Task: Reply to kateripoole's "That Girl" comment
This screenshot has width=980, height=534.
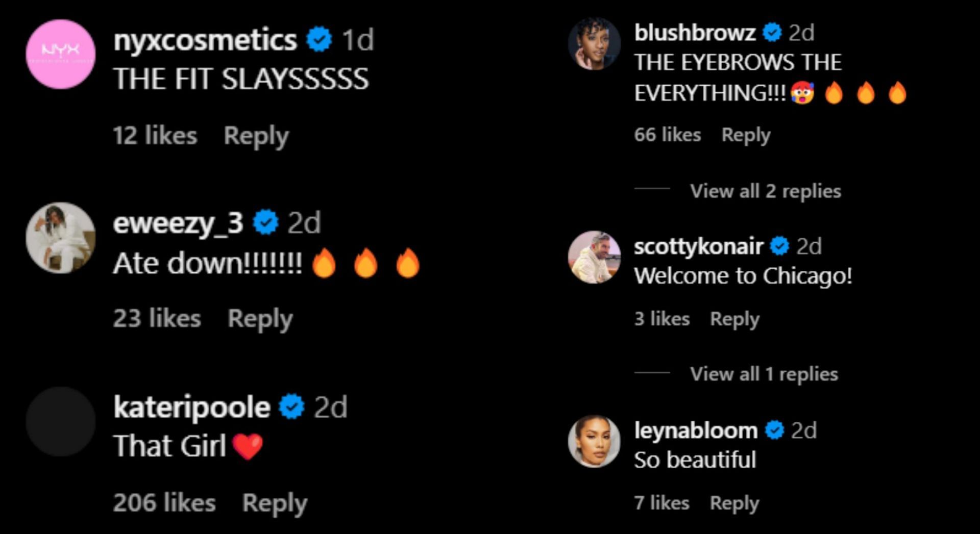Action: click(x=275, y=503)
